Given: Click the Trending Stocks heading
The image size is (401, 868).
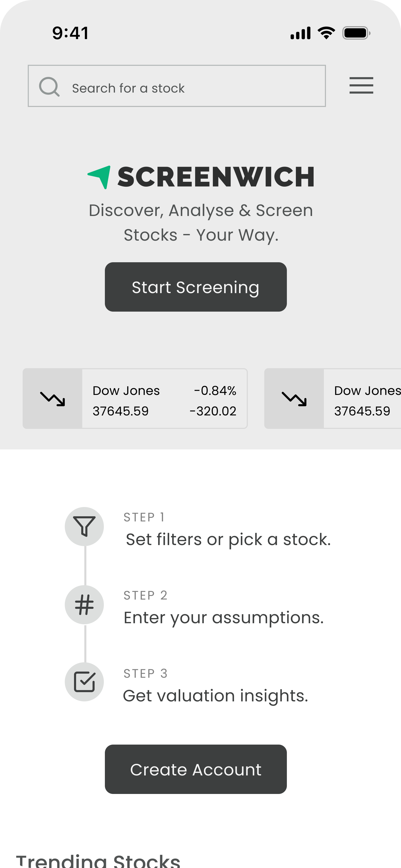Looking at the screenshot, I should pyautogui.click(x=98, y=860).
